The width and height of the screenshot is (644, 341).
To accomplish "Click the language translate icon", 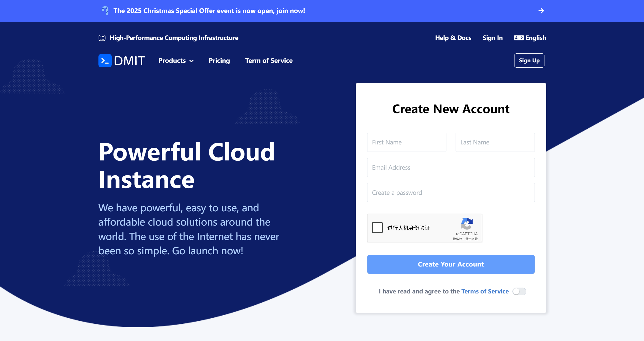I will [519, 38].
